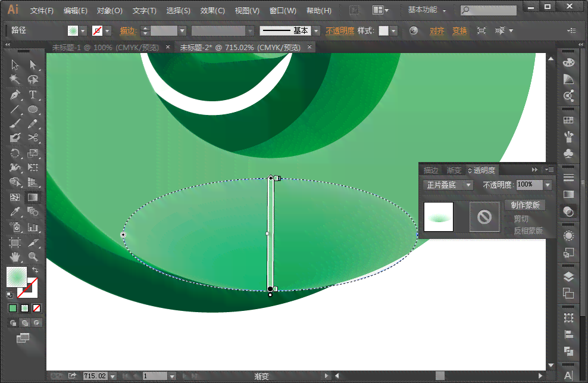Enable Draw Normal mode
The image size is (588, 383).
[x=13, y=323]
